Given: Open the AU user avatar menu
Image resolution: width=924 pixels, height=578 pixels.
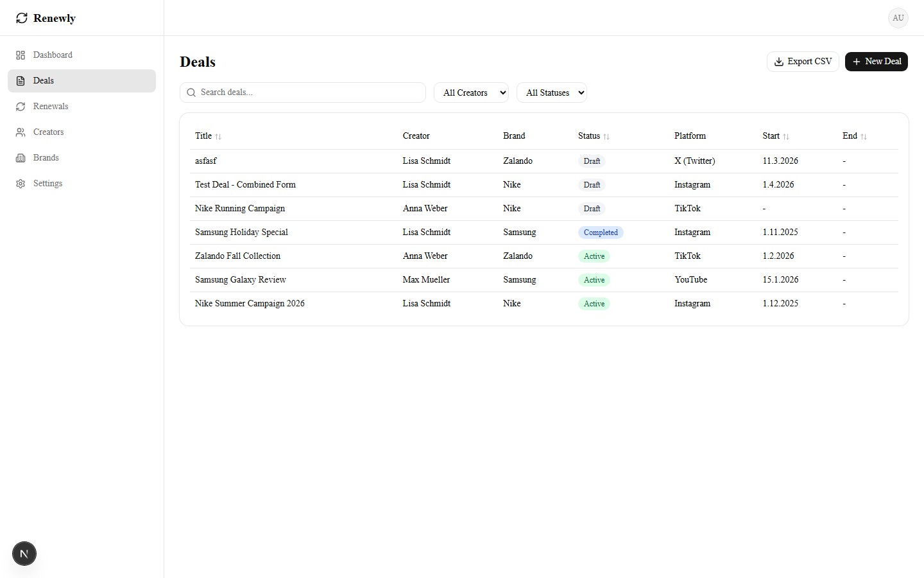Looking at the screenshot, I should [x=898, y=18].
